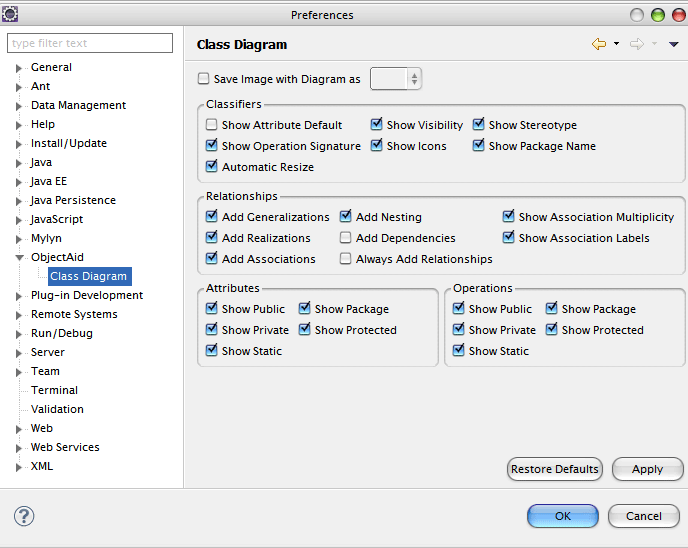Toggle Show Attribute Default checkbox
This screenshot has width=688, height=548.
pos(211,125)
